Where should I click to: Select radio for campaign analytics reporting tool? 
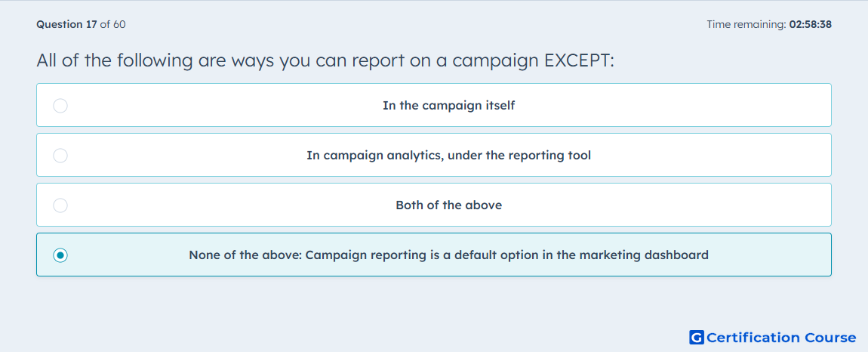60,155
